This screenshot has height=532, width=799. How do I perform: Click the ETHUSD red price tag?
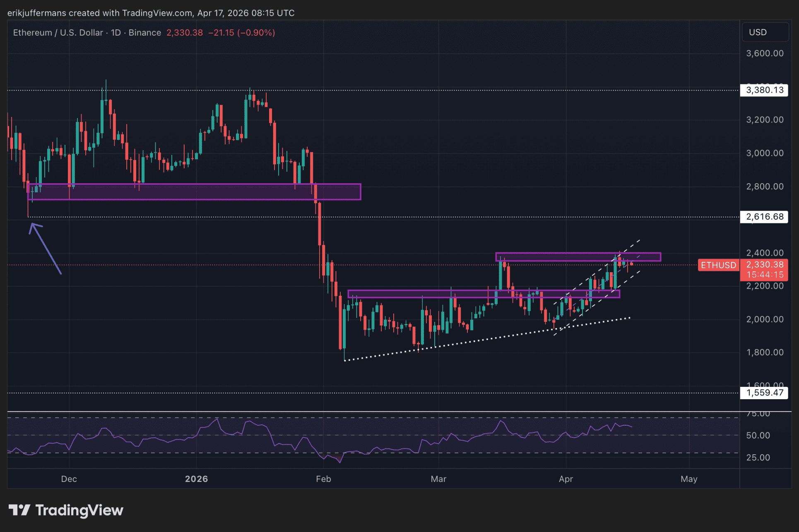point(718,265)
